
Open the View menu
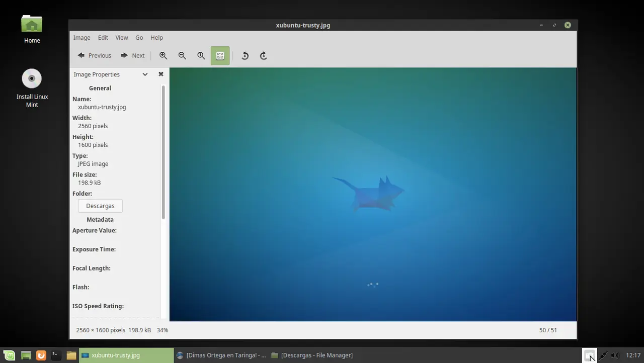pyautogui.click(x=121, y=38)
